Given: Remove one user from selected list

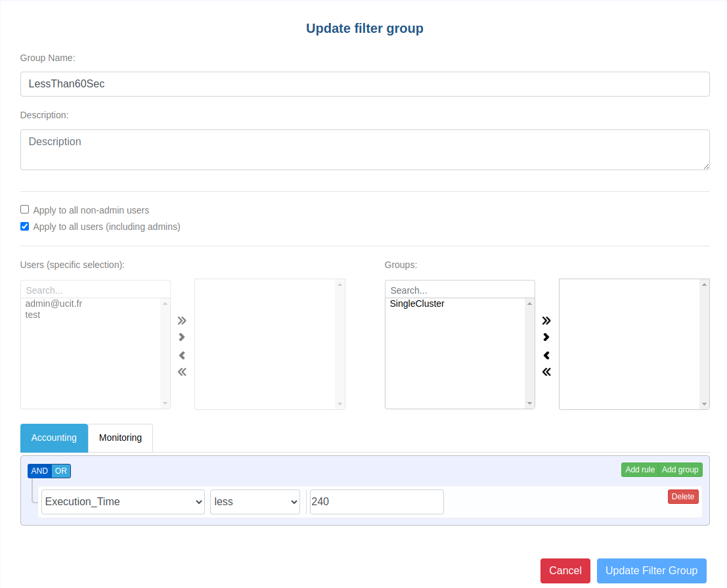Looking at the screenshot, I should tap(182, 355).
